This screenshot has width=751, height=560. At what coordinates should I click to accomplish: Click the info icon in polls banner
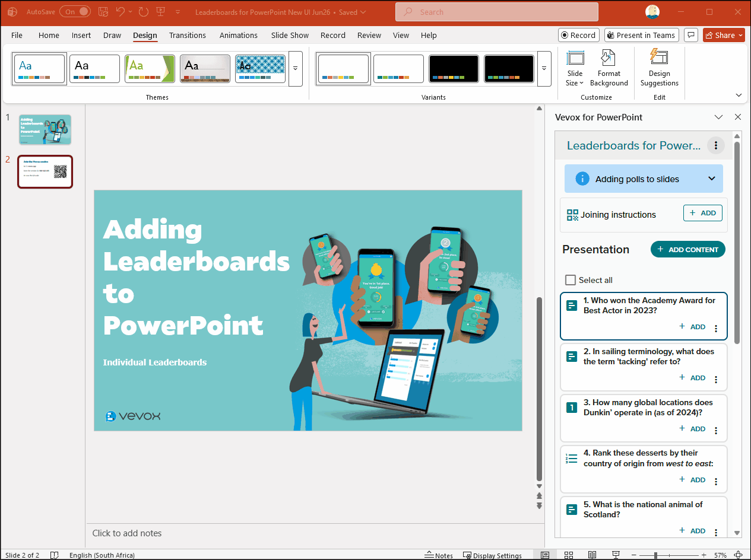(582, 179)
